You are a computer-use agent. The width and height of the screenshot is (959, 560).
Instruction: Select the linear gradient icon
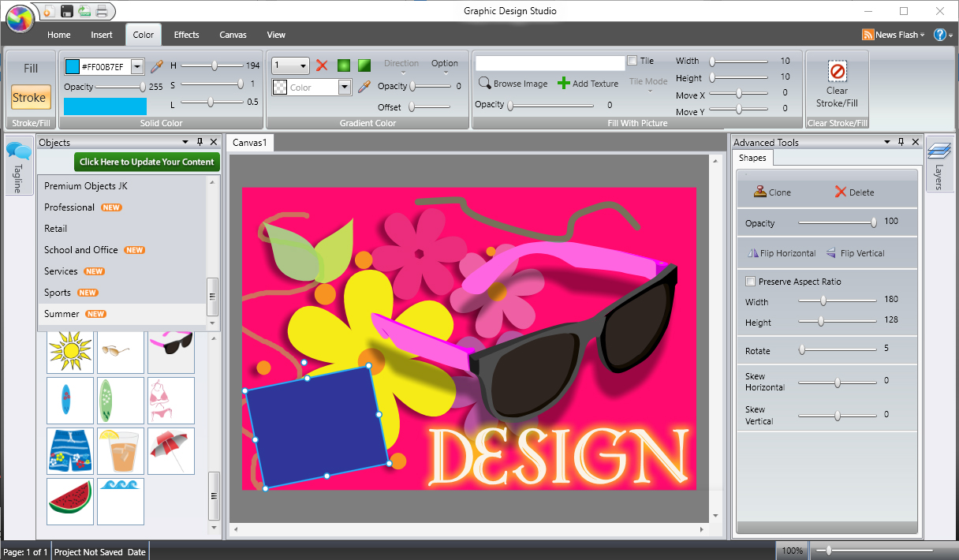[x=364, y=65]
